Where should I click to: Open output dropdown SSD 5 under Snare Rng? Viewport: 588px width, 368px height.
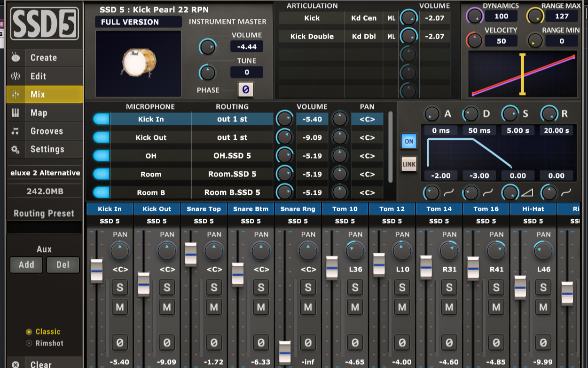click(x=298, y=221)
